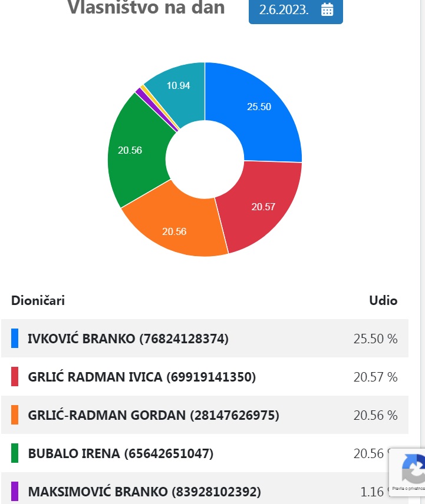Open BUBALO IRENA shareholder entry
This screenshot has width=425, height=504.
(x=120, y=453)
